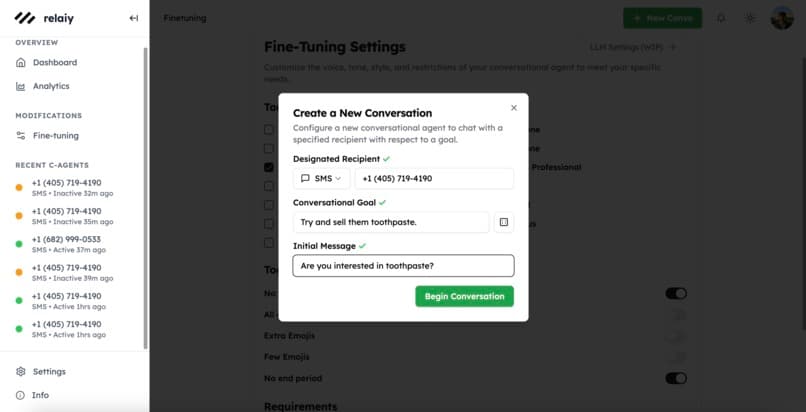Open Settings via the gear icon

[21, 371]
